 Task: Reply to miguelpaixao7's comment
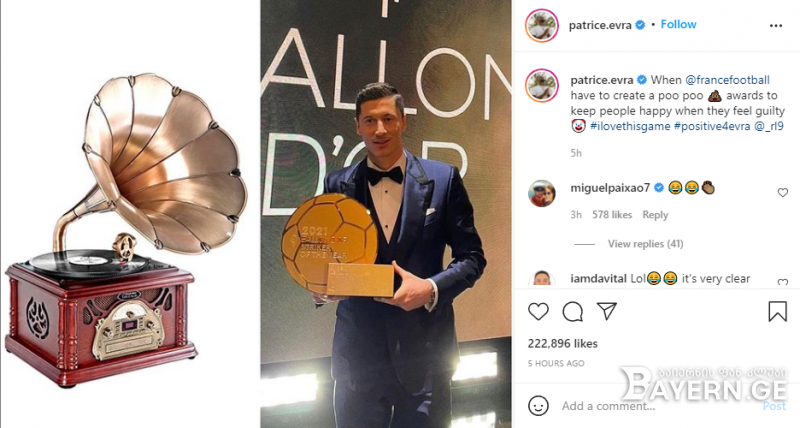click(x=655, y=215)
